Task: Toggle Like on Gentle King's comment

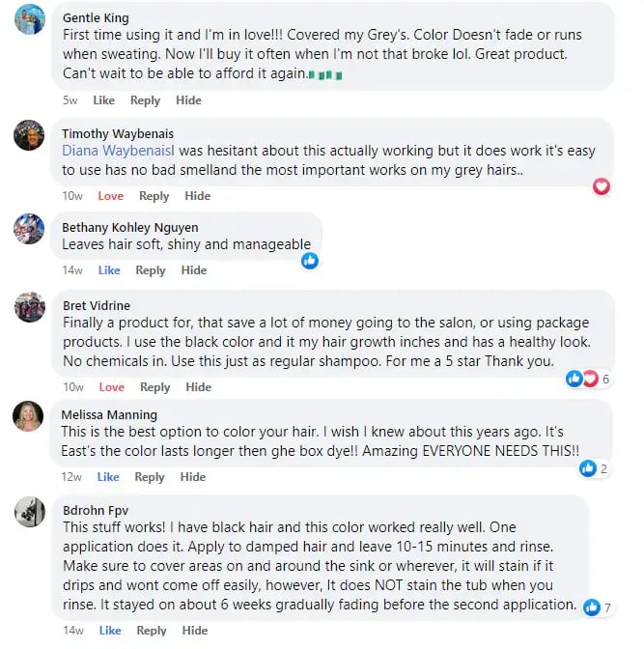Action: pyautogui.click(x=103, y=100)
